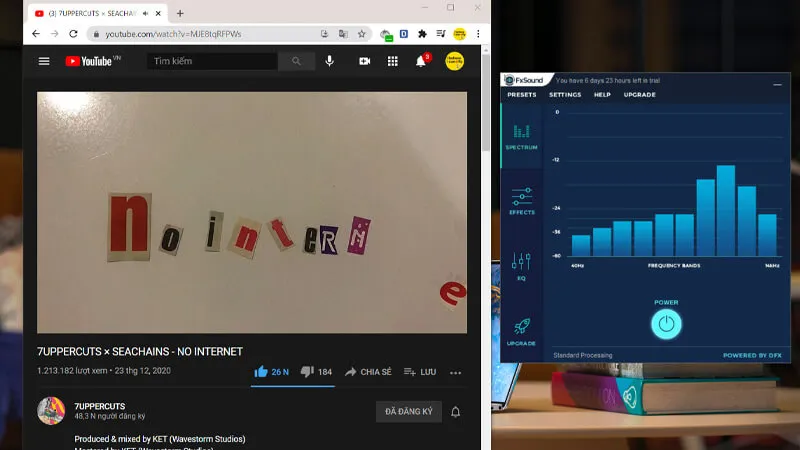Click the CHIA SẺ share button
Screen dimensions: 800x450
(x=368, y=372)
